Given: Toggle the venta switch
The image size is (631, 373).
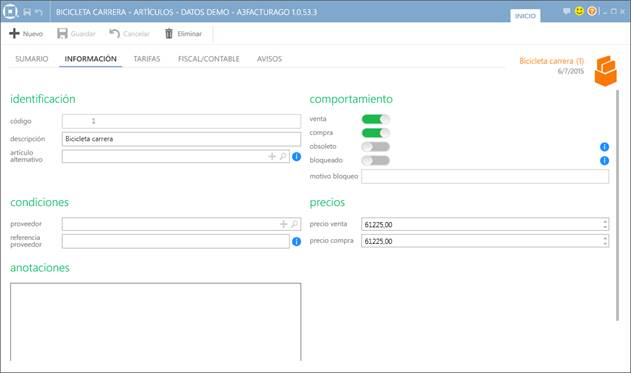Looking at the screenshot, I should coord(375,119).
